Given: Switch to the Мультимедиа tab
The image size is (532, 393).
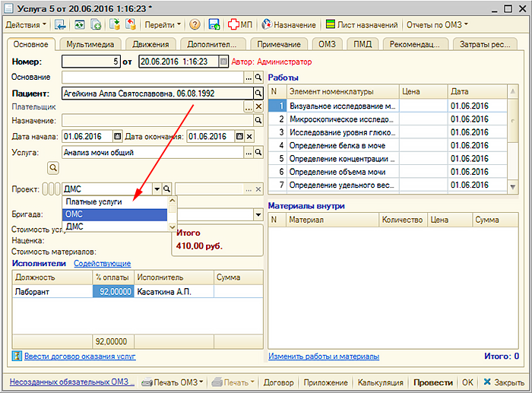Looking at the screenshot, I should click(x=89, y=44).
